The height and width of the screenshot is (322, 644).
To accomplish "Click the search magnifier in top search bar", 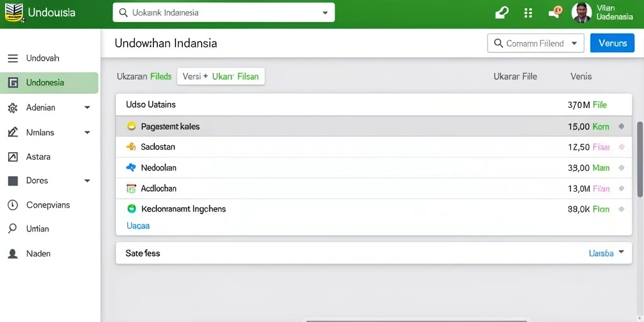I will [123, 13].
